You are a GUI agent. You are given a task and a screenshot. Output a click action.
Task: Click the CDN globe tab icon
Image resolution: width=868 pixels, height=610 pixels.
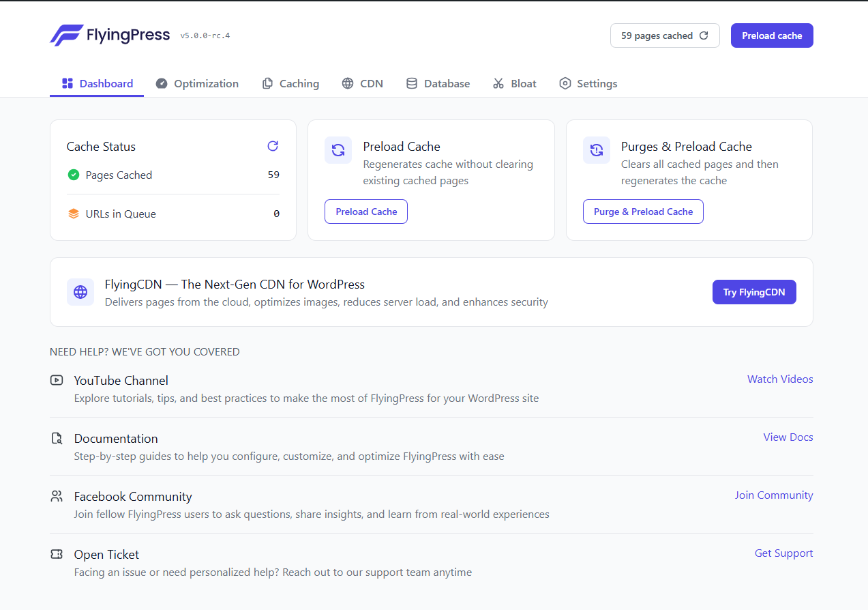[x=348, y=83]
